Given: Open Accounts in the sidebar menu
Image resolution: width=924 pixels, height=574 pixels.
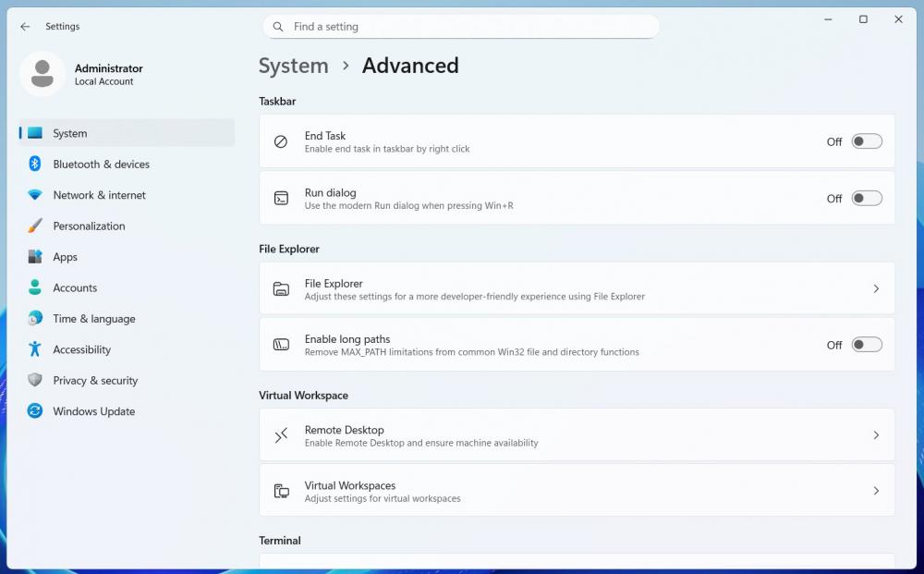Looking at the screenshot, I should [x=75, y=287].
